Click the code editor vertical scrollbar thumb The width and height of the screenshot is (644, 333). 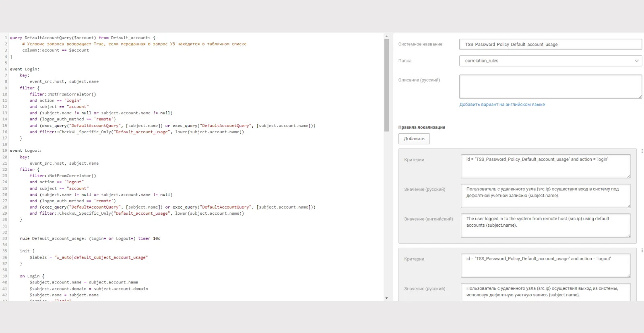(386, 85)
